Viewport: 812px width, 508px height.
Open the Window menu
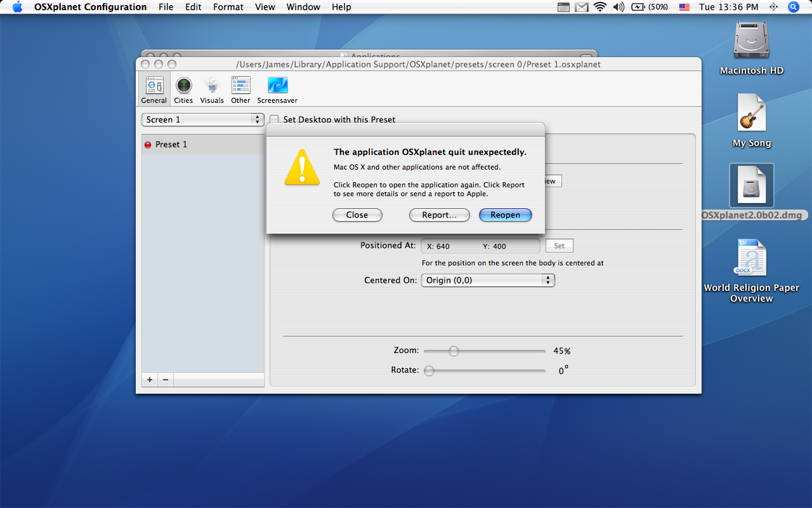pos(303,7)
